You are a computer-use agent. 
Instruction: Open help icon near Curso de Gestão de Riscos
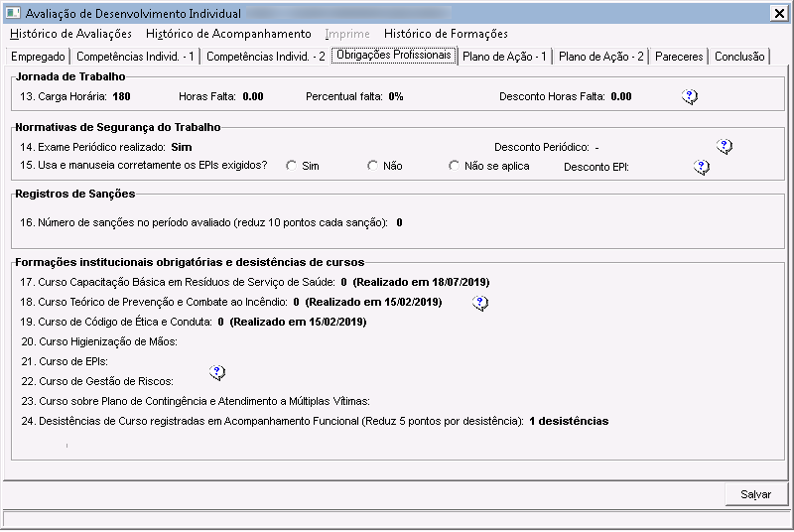point(217,372)
